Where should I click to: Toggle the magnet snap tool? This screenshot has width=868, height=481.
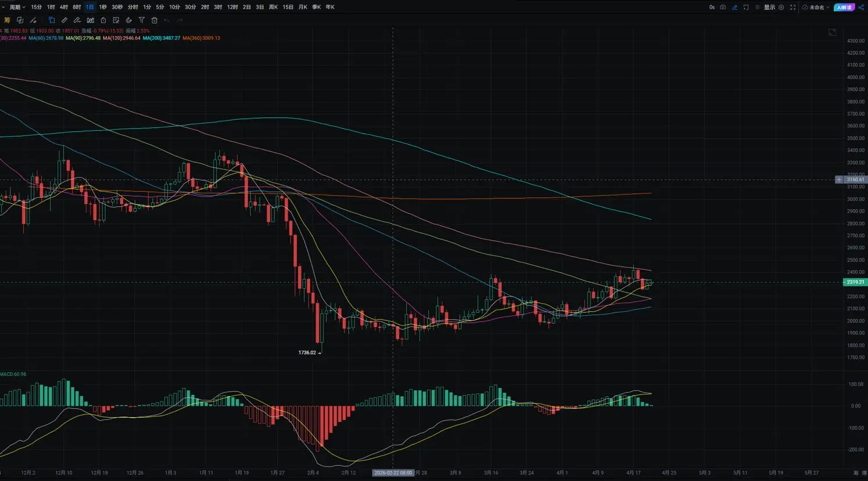coord(129,20)
